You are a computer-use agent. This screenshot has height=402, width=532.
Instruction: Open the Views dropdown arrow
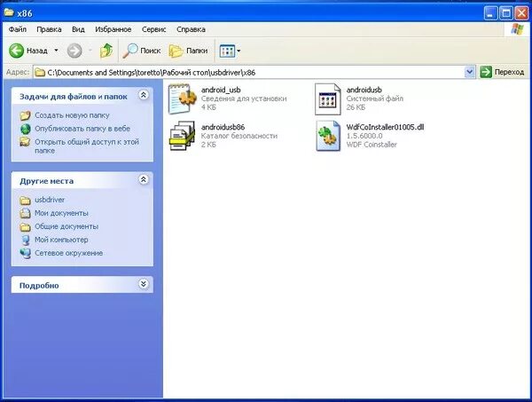(x=239, y=51)
